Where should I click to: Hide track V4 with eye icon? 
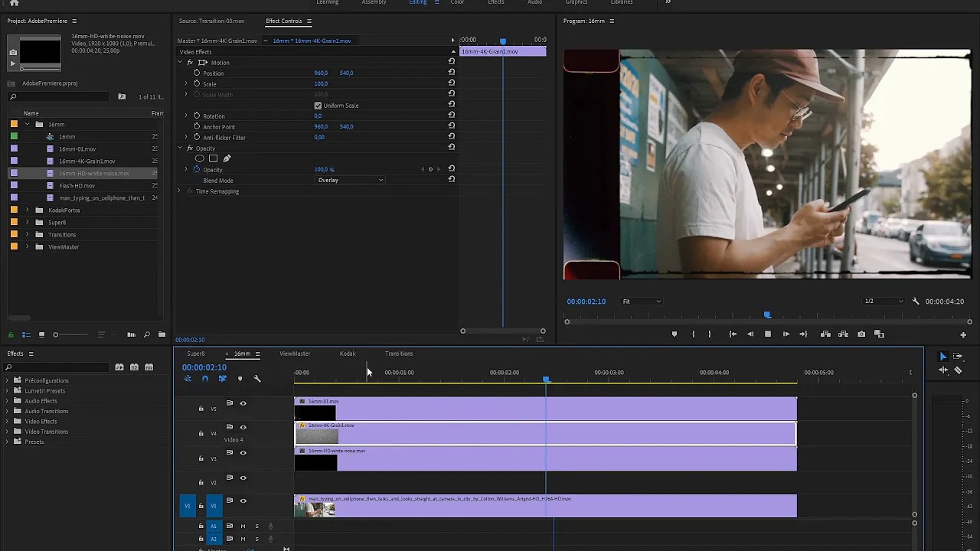point(243,427)
